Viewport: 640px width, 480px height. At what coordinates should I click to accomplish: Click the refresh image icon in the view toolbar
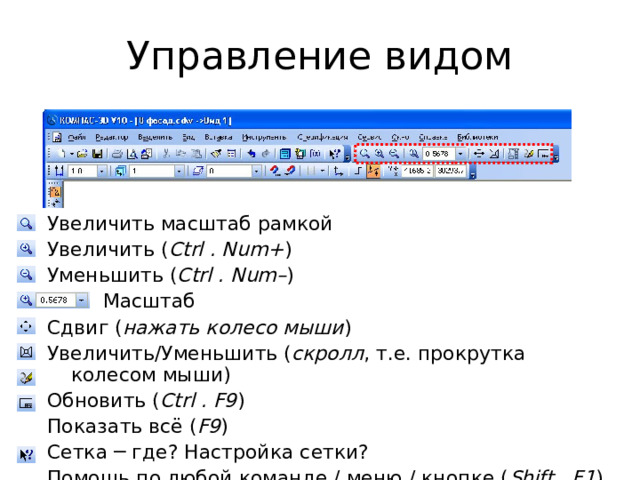point(529,154)
